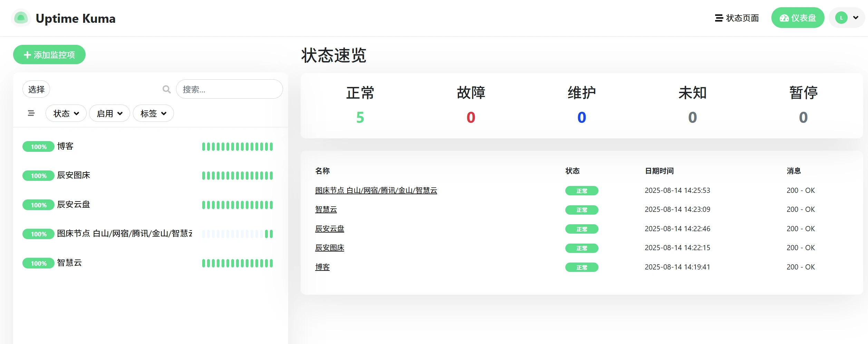This screenshot has width=868, height=344.
Task: Click the 正常 status badge in 博客 row
Action: (x=581, y=267)
